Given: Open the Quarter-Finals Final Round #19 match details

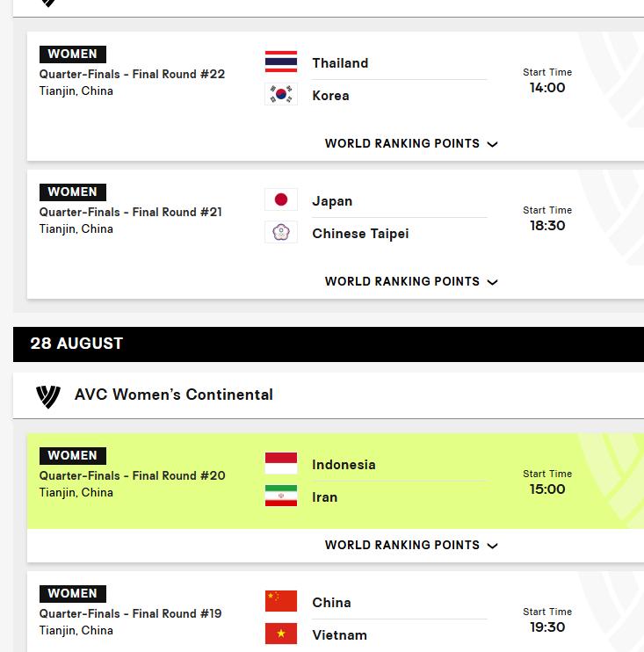Looking at the screenshot, I should [131, 613].
